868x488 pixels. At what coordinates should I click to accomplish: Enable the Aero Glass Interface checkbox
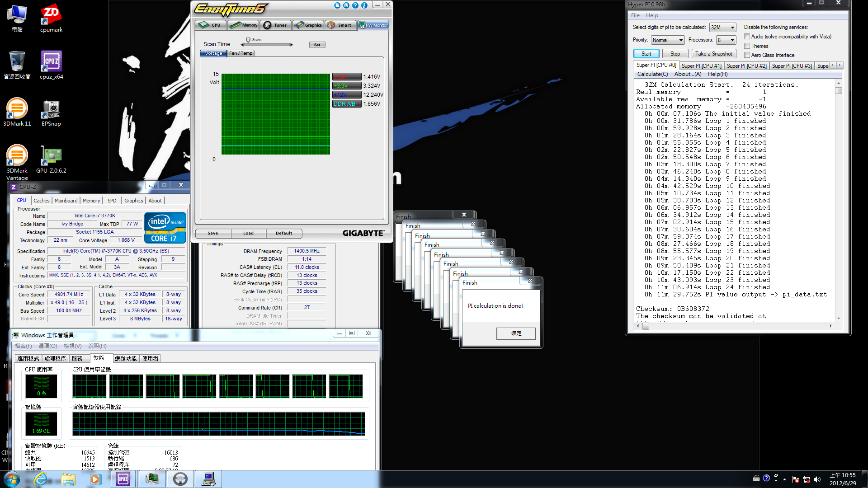(x=747, y=55)
